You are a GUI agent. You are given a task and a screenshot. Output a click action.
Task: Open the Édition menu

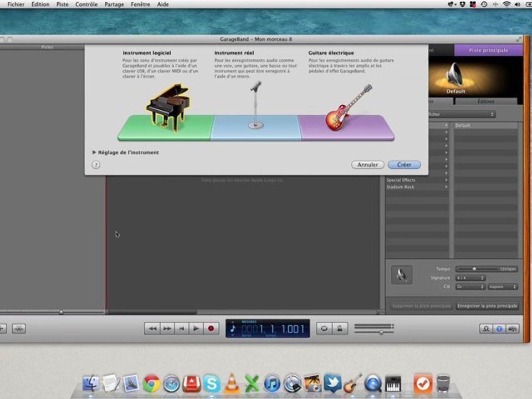40,4
